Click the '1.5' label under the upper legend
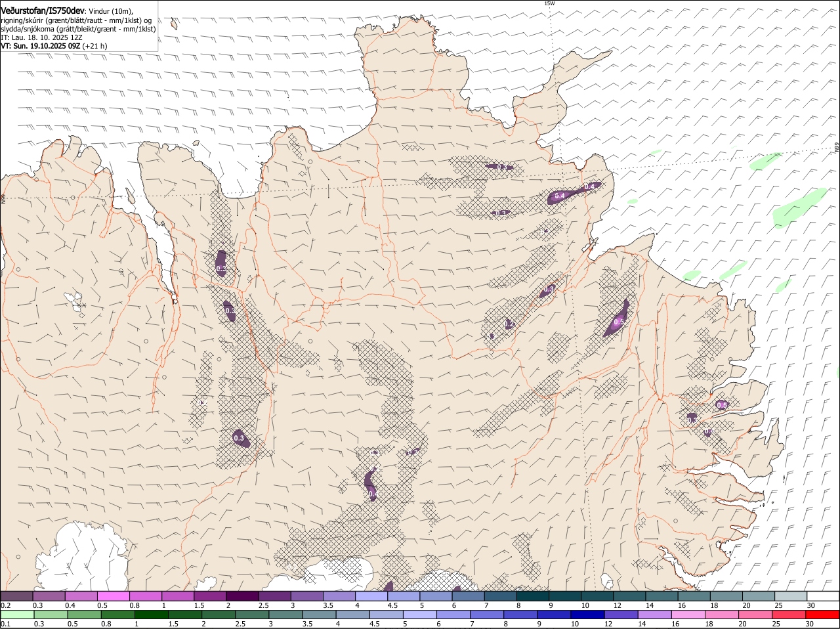The image size is (840, 629). point(199,605)
